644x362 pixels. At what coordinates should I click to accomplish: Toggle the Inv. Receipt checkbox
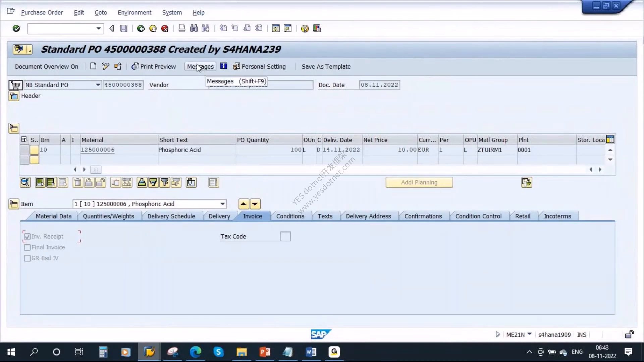tap(28, 237)
